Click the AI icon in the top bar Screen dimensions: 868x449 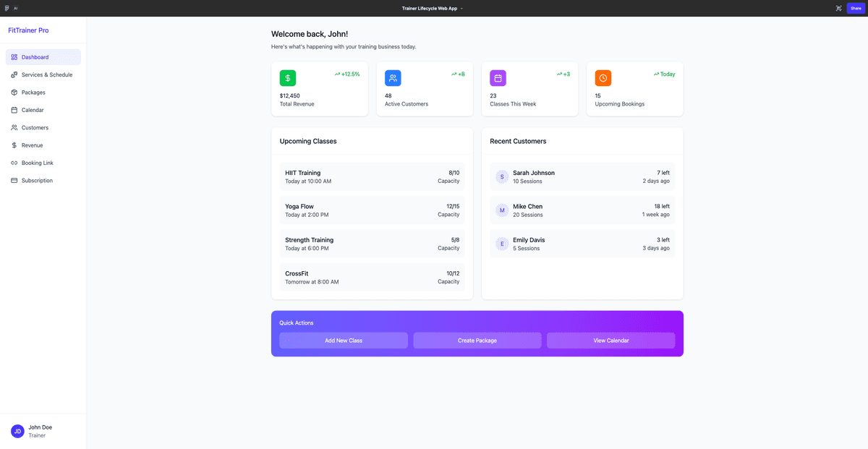15,8
